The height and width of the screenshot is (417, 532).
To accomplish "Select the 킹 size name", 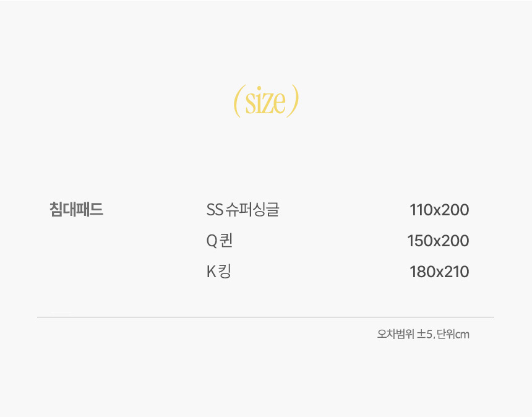I will pos(225,272).
